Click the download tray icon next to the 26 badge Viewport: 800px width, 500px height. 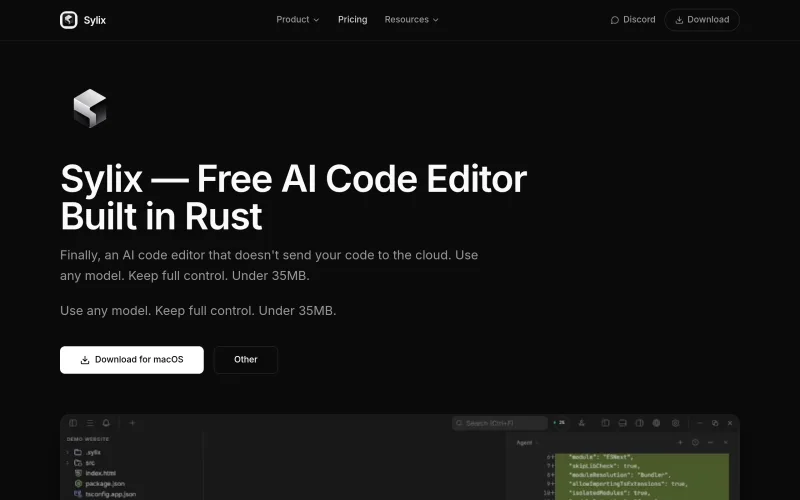[581, 423]
